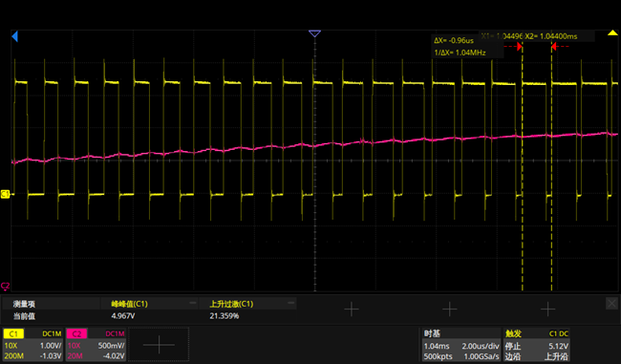Viewport: 621px width, 364px height.
Task: Click the add-measurement plus nearest the close X
Action: [x=547, y=310]
